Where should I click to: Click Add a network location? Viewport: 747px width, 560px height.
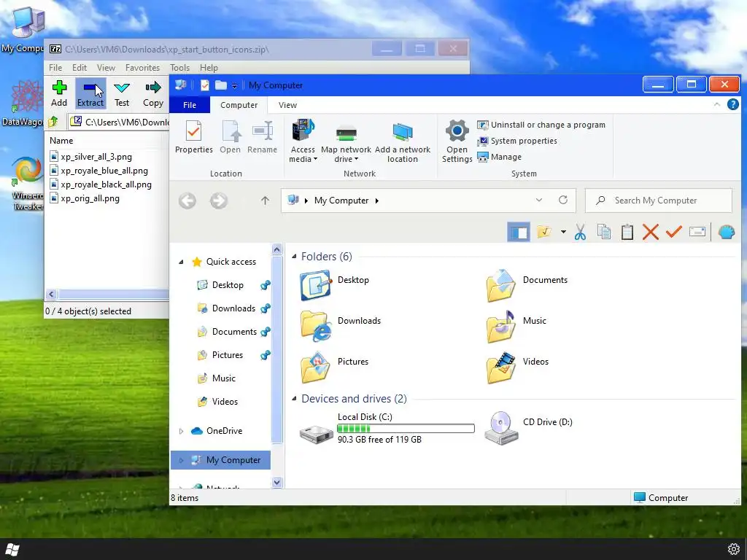(x=403, y=142)
